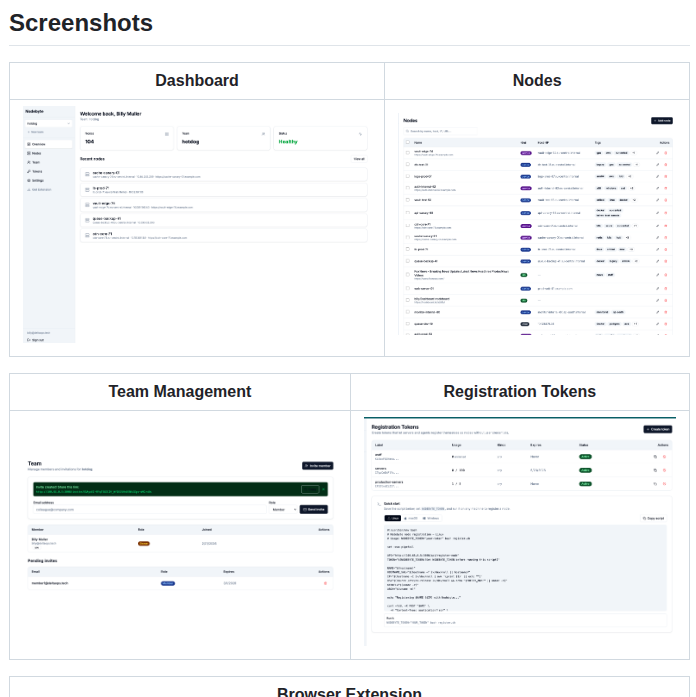Click the 'Dashboard' column header text
The width and height of the screenshot is (696, 697).
pos(197,80)
